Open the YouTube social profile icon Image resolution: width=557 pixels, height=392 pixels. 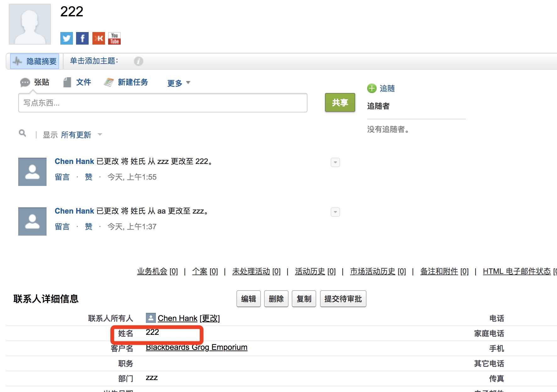[114, 38]
